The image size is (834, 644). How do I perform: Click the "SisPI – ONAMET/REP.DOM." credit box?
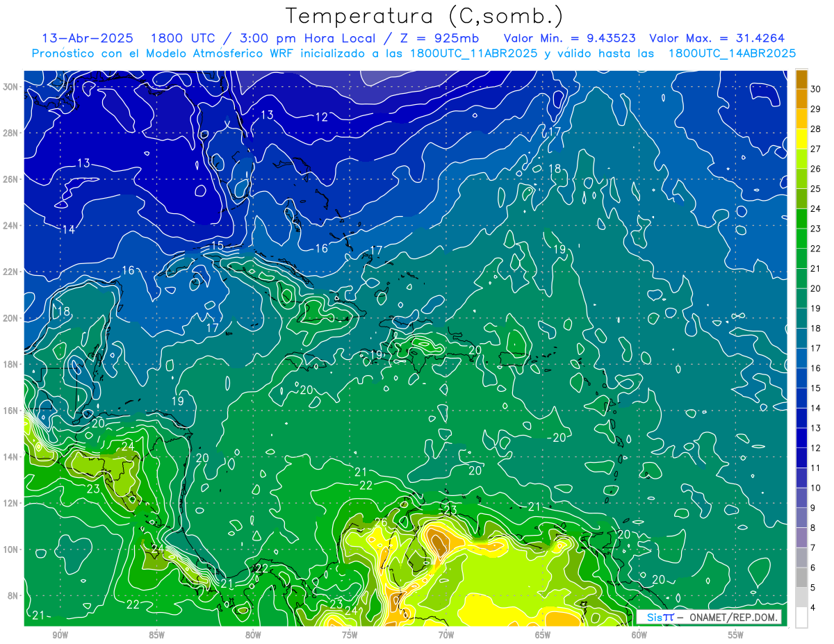(x=709, y=617)
